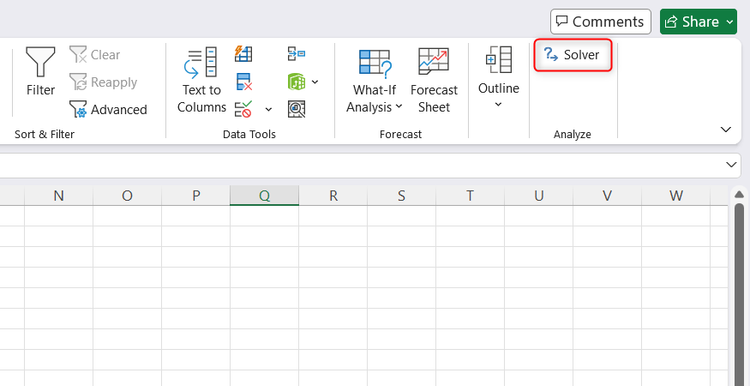Select column U header
Viewport: 750px width, 386px height.
(539, 196)
